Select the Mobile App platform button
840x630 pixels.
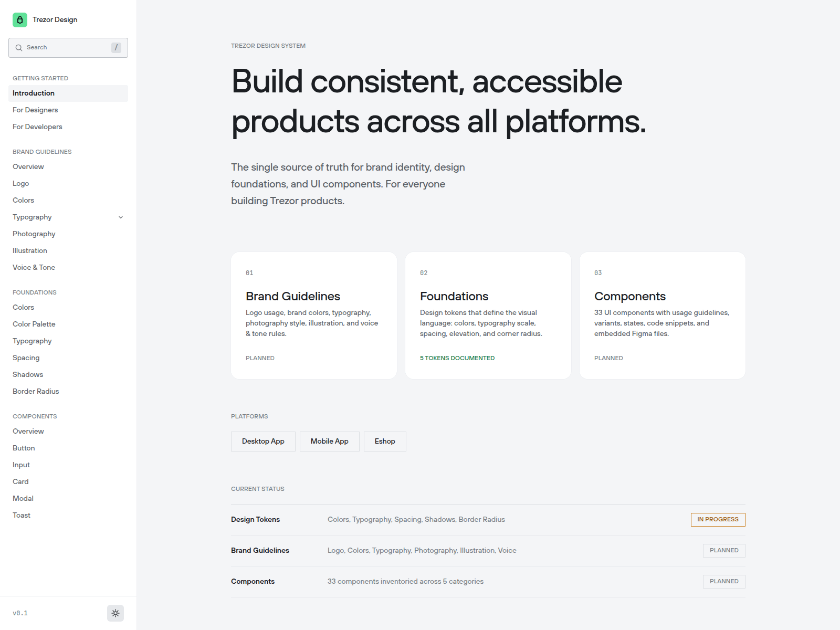tap(329, 442)
